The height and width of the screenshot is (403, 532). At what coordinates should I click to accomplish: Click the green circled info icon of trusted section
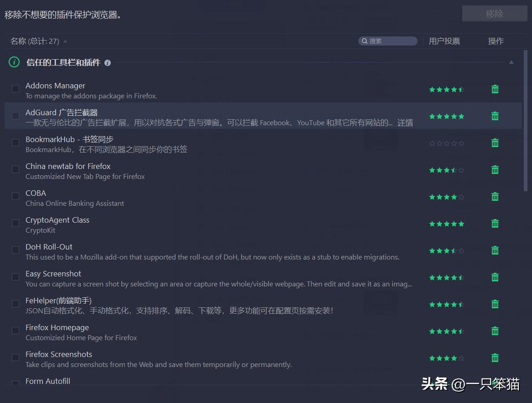point(14,62)
